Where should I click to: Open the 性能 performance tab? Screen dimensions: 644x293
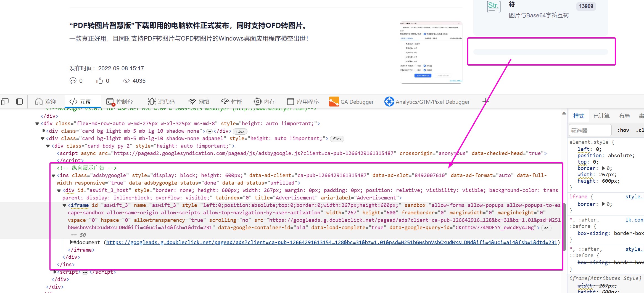pyautogui.click(x=232, y=102)
